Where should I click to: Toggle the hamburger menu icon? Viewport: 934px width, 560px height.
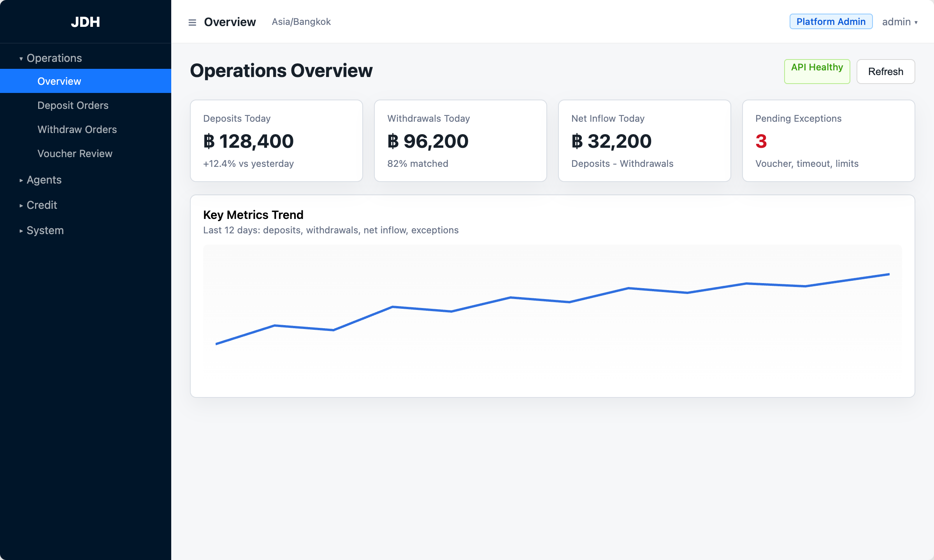tap(192, 22)
